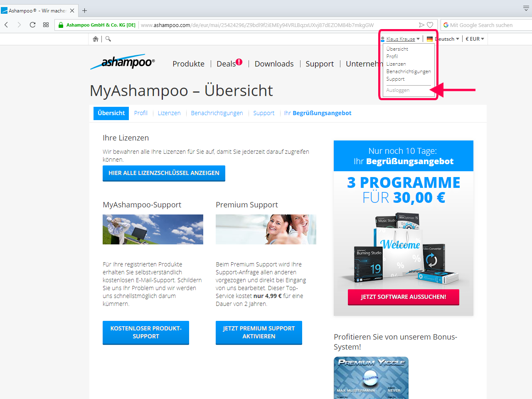Open the Produkte navigation item
Image resolution: width=532 pixels, height=399 pixels.
coord(188,64)
